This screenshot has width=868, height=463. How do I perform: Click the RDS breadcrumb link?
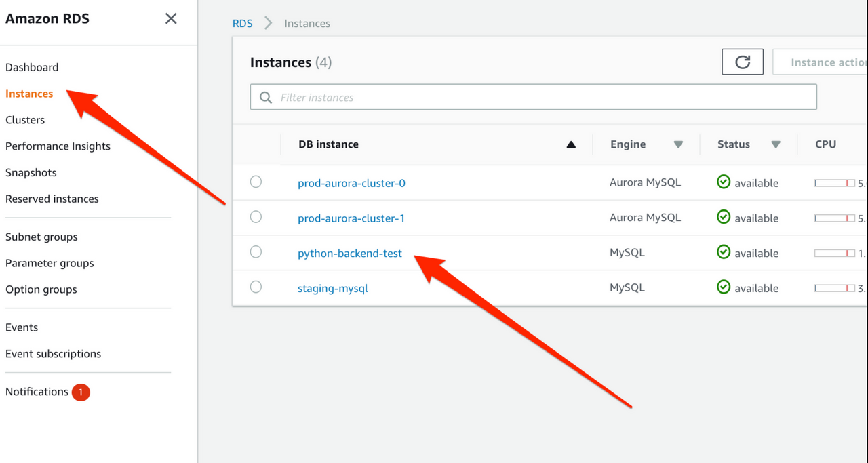click(x=242, y=23)
